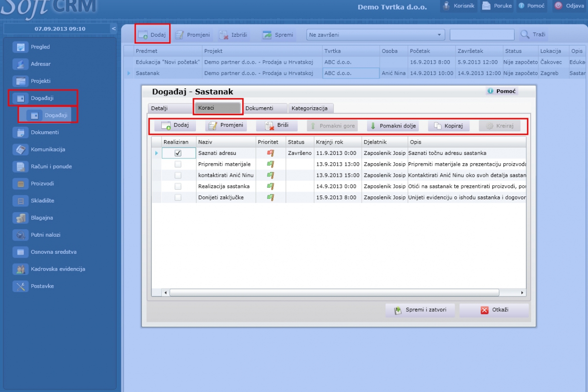Click the Prioritet column header

pos(270,142)
